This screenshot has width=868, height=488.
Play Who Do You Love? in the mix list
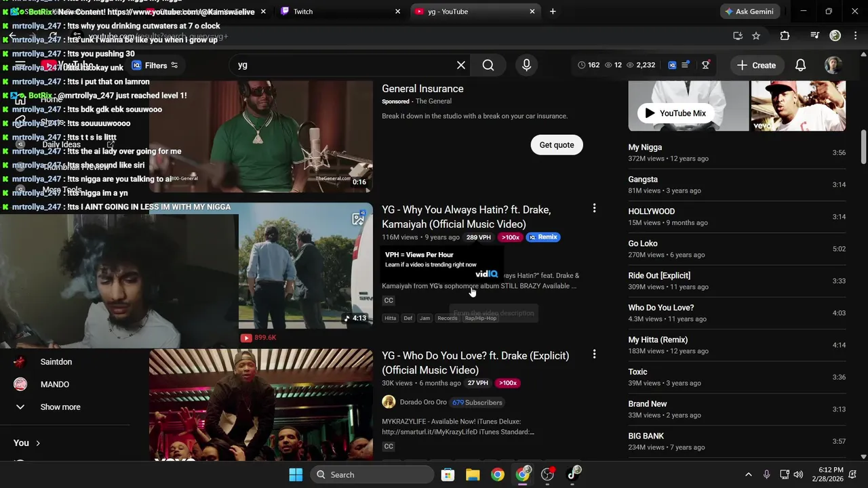pos(737,313)
